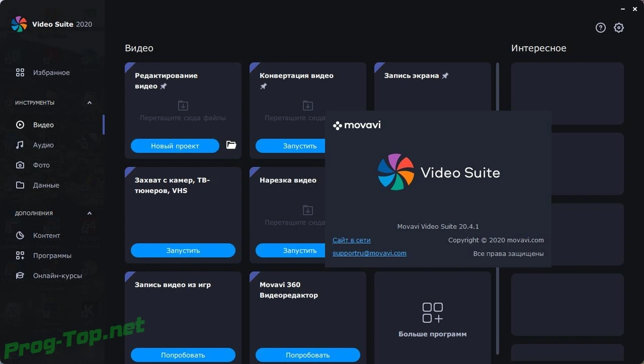Click the Избранное grid icon
The image size is (644, 364).
pyautogui.click(x=20, y=72)
